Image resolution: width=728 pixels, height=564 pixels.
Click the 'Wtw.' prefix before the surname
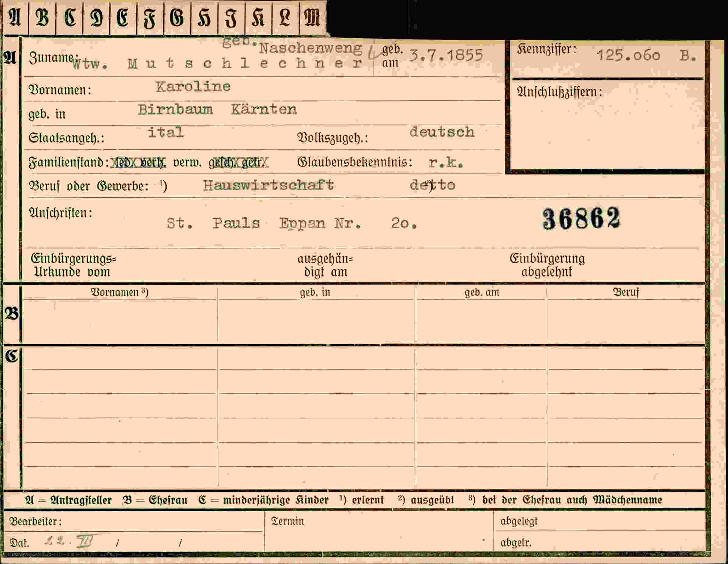tap(90, 64)
